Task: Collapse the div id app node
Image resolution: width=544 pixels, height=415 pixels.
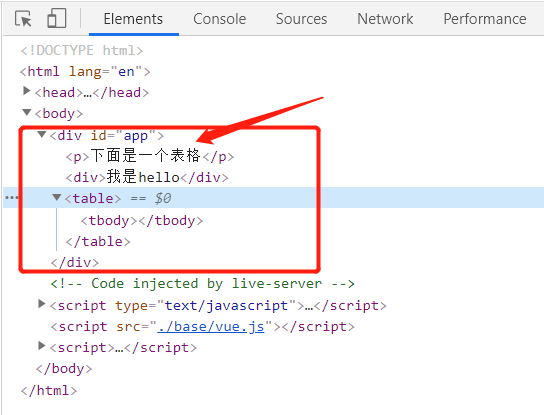Action: click(42, 134)
